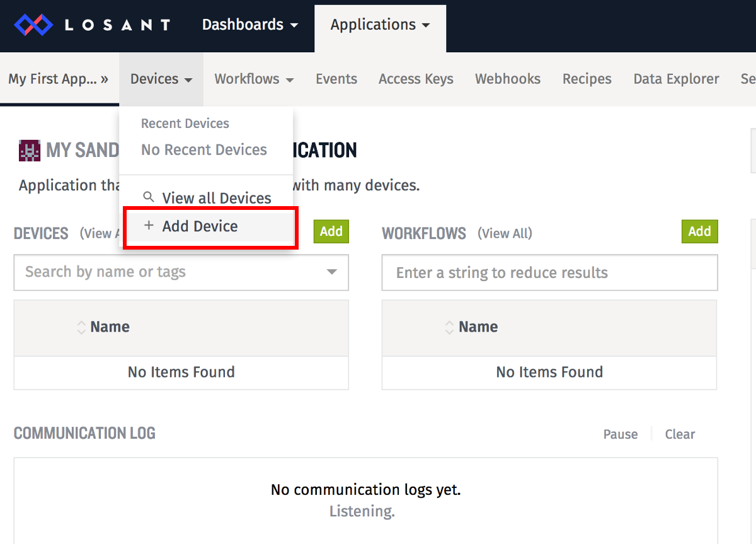
Task: Open the device search dropdown caret
Action: tap(332, 272)
